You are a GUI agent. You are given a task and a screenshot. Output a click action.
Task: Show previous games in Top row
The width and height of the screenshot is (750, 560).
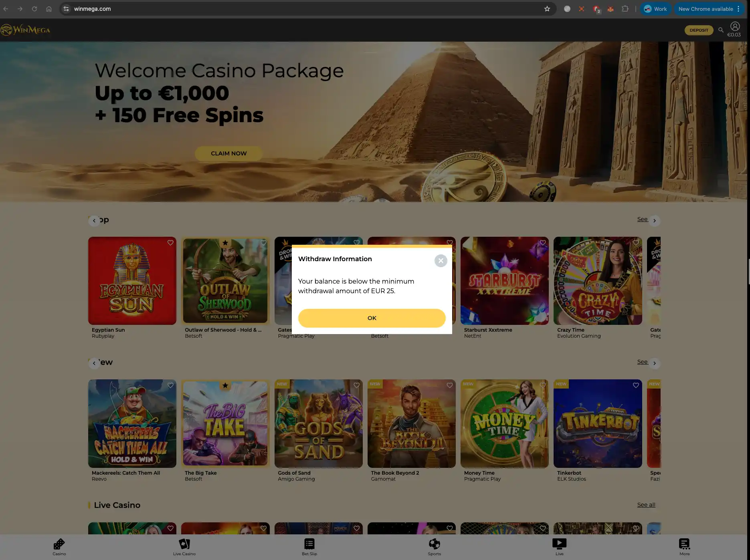[x=94, y=221]
